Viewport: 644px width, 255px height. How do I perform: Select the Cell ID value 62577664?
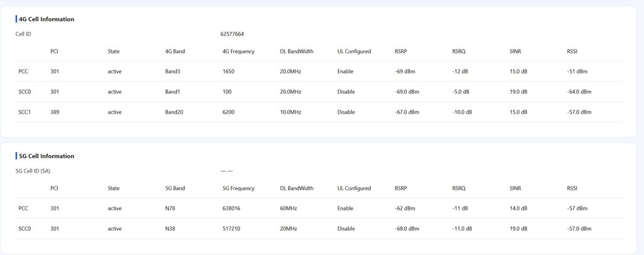(233, 34)
